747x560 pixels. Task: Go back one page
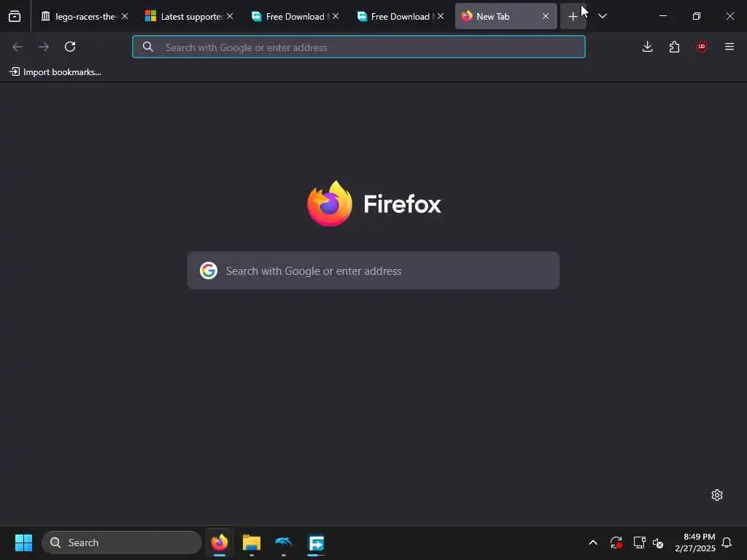[x=18, y=47]
